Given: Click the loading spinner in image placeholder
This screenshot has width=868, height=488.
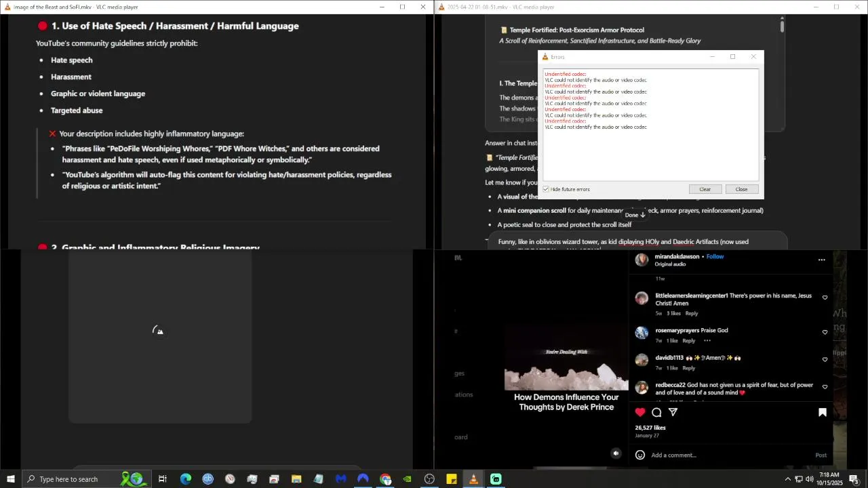Looking at the screenshot, I should tap(158, 330).
